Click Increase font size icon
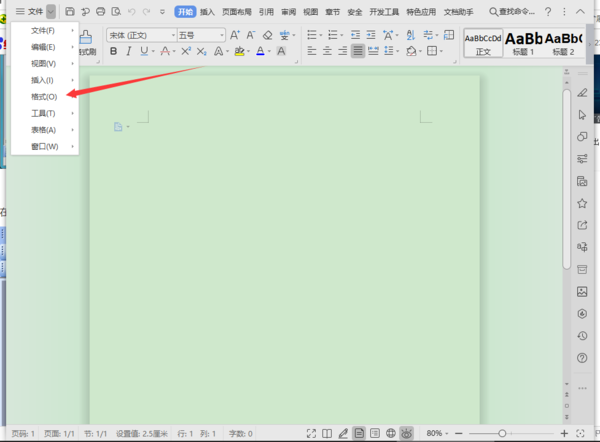 coord(235,35)
